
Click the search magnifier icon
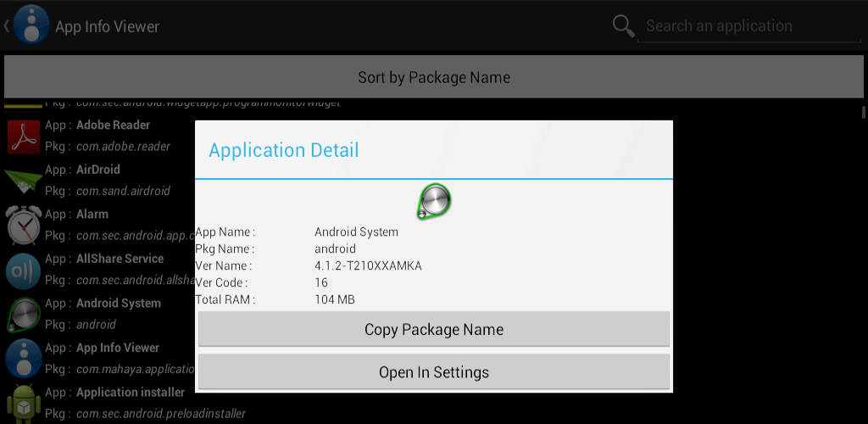click(x=624, y=25)
